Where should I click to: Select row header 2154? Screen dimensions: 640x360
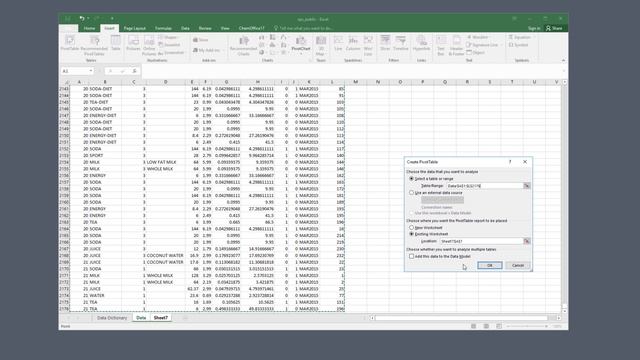64,162
